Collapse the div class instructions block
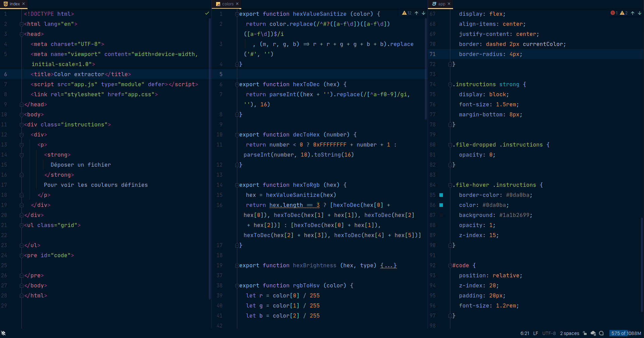Screen dimensions: 644x338 pyautogui.click(x=21, y=125)
